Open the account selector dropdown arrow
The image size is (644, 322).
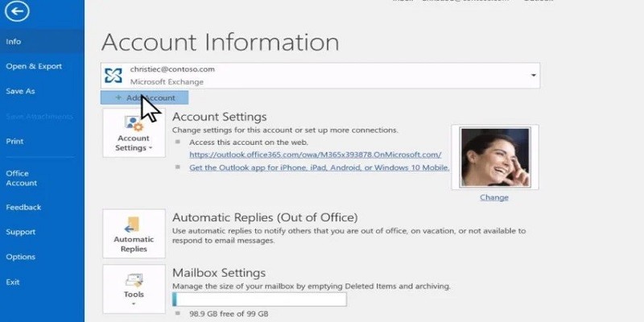[x=533, y=76]
